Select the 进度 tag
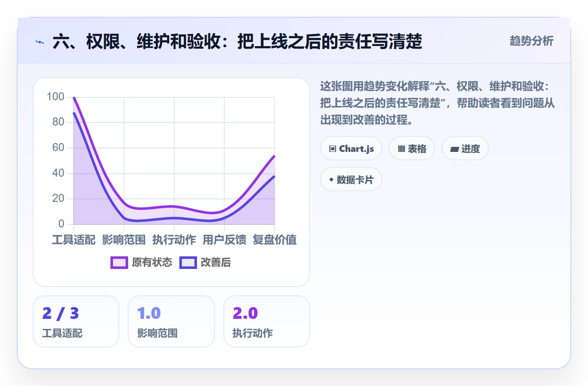 465,149
